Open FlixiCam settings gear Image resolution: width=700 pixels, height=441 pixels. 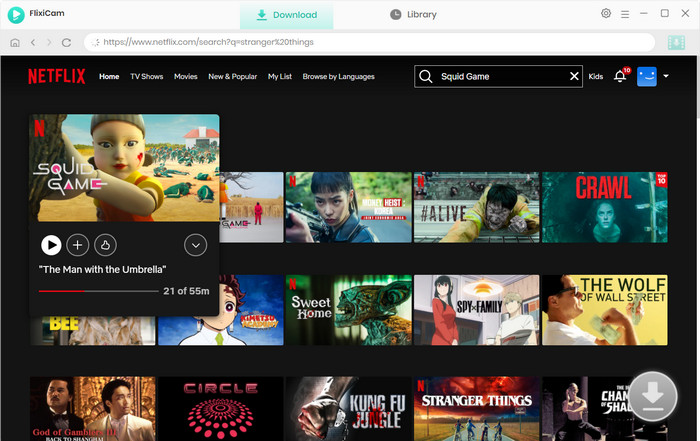tap(606, 13)
